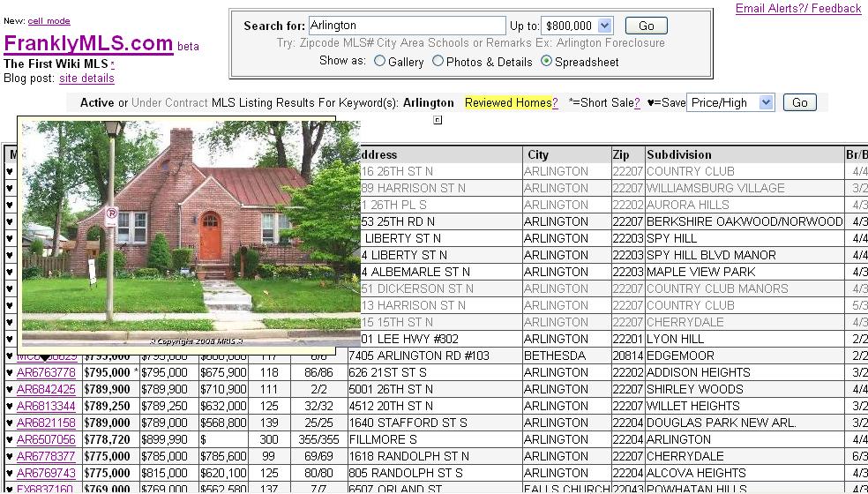This screenshot has width=868, height=494.
Task: Save the Lee Hwy #302 Lyon Hill listing heart
Action: coord(10,339)
